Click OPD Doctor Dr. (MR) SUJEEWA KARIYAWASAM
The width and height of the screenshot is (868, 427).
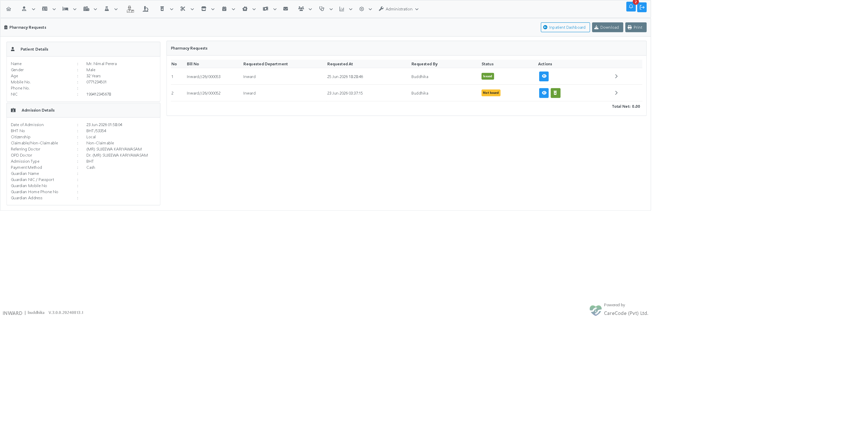pos(117,155)
